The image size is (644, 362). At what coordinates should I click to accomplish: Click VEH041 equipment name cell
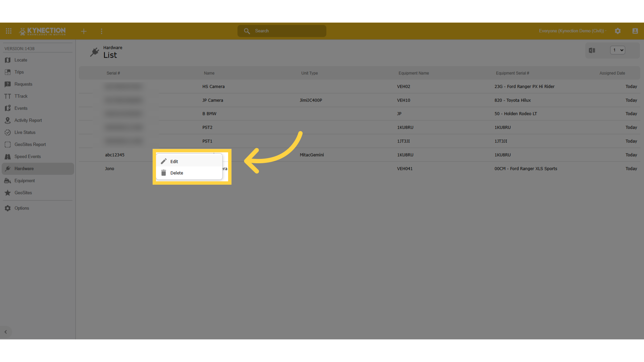coord(405,169)
